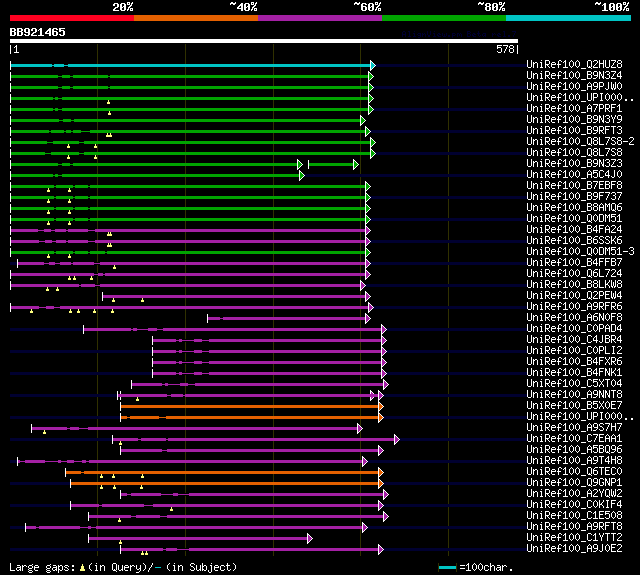
Task: Click the red 20% legend color segment
Action: [72, 18]
